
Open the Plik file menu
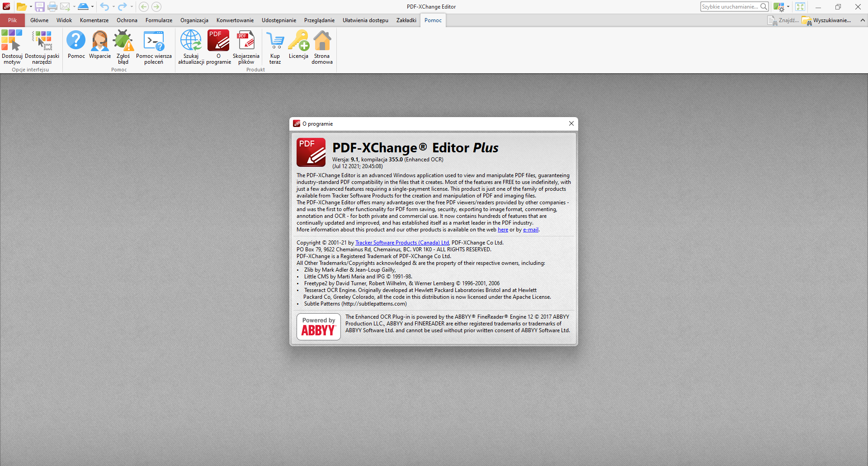pos(12,20)
